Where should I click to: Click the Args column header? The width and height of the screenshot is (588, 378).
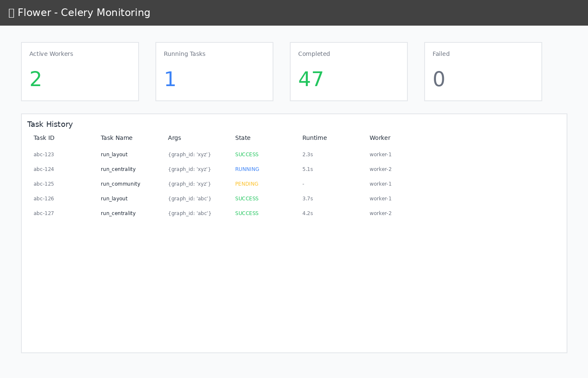tap(174, 138)
